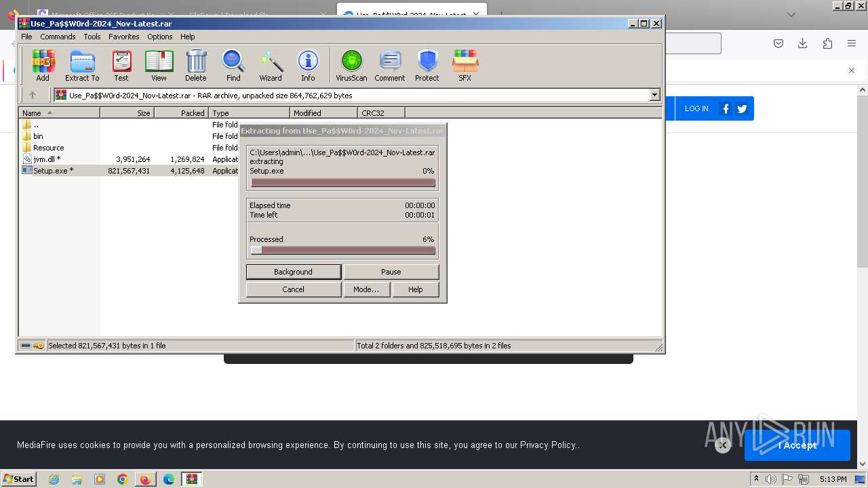868x488 pixels.
Task: Open the Tools menu
Action: 92,37
